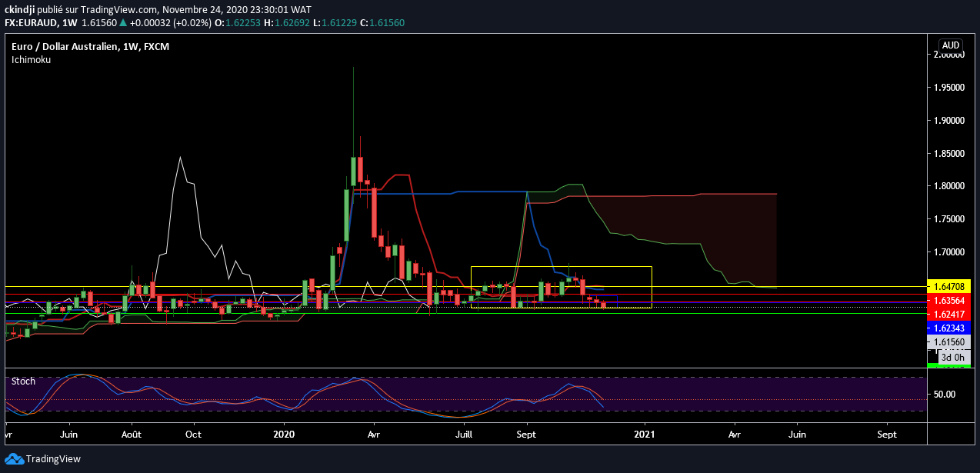This screenshot has height=473, width=980.
Task: Click the 2020 label on time axis
Action: pos(284,434)
